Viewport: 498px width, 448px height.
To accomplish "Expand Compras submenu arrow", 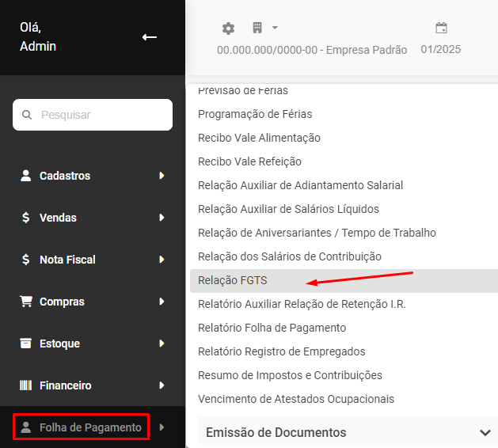I will tap(162, 302).
